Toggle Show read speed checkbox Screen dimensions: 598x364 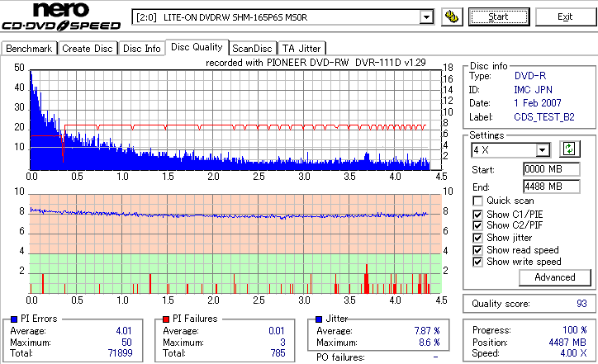(477, 250)
